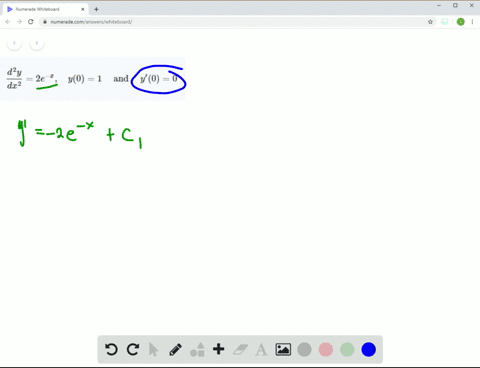
Task: Choose the blue color swatch
Action: (x=368, y=350)
